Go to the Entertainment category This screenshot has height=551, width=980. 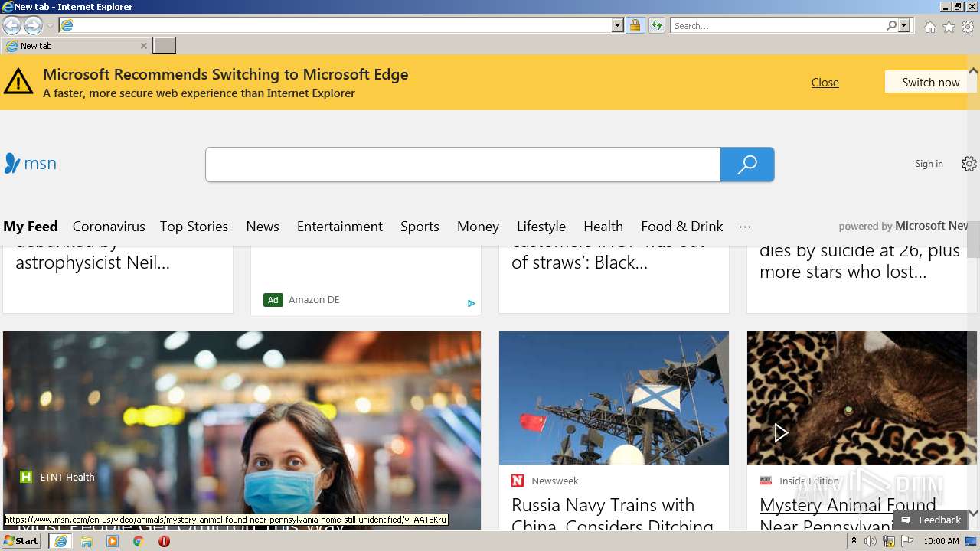click(x=340, y=227)
